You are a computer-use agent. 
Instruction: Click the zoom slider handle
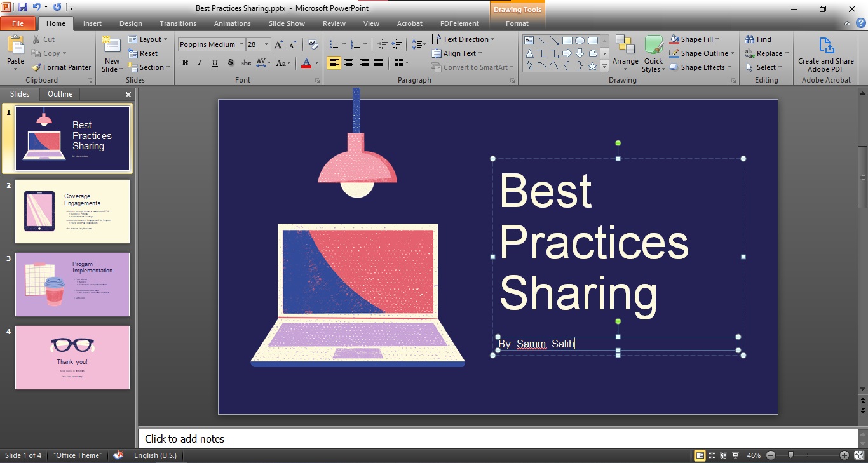[790, 455]
